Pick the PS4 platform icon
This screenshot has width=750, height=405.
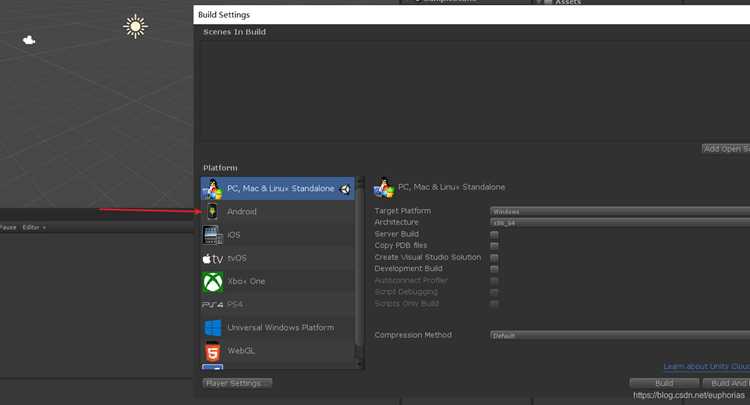pyautogui.click(x=212, y=305)
